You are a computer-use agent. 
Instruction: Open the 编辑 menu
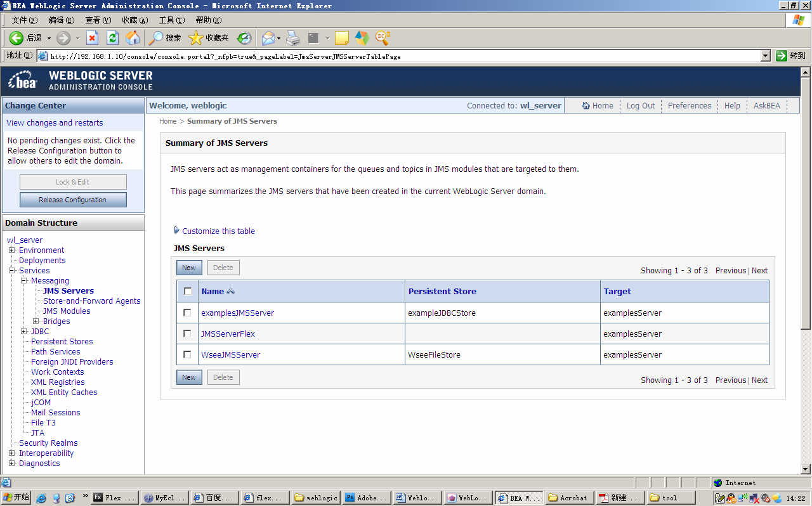[61, 20]
